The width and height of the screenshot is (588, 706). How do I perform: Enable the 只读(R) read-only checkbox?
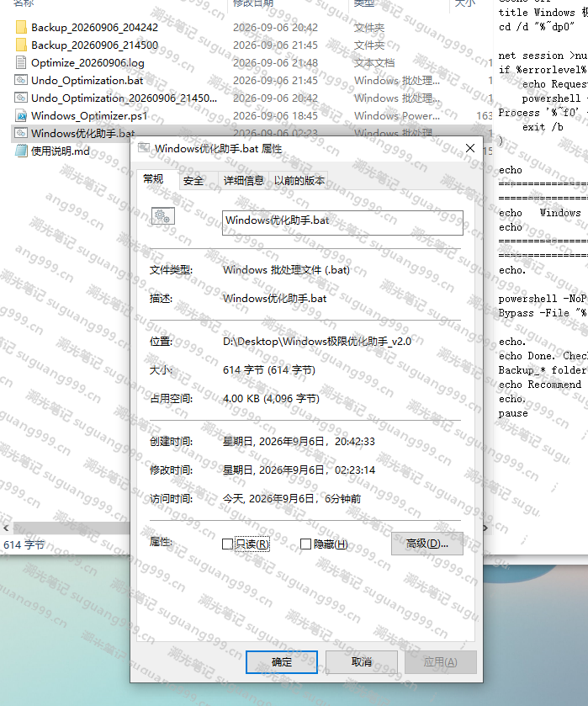(x=227, y=544)
